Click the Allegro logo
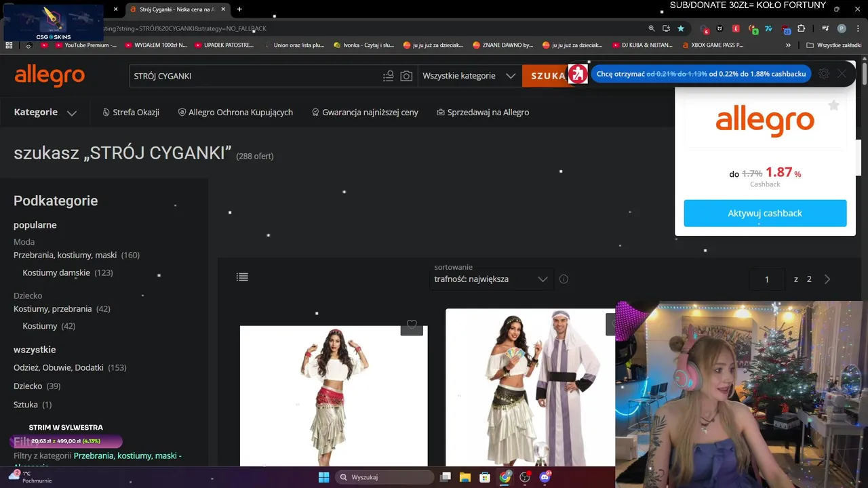The width and height of the screenshot is (868, 488). pos(50,75)
